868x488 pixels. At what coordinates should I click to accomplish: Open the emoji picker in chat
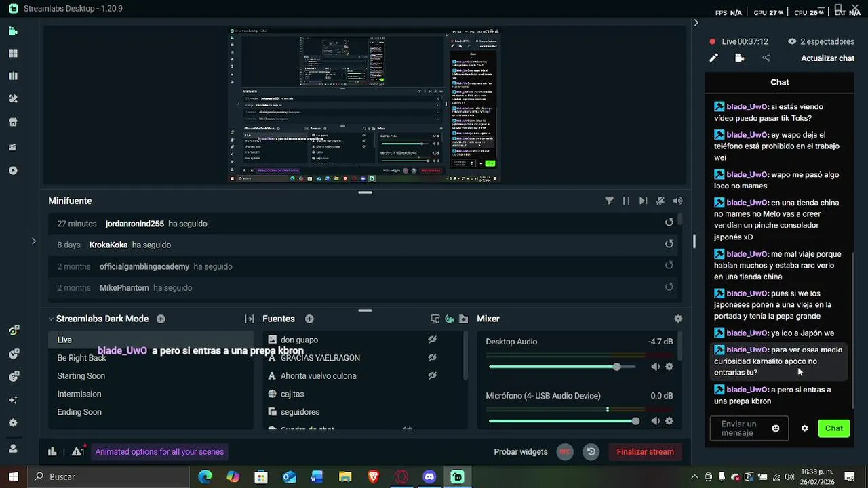click(776, 428)
